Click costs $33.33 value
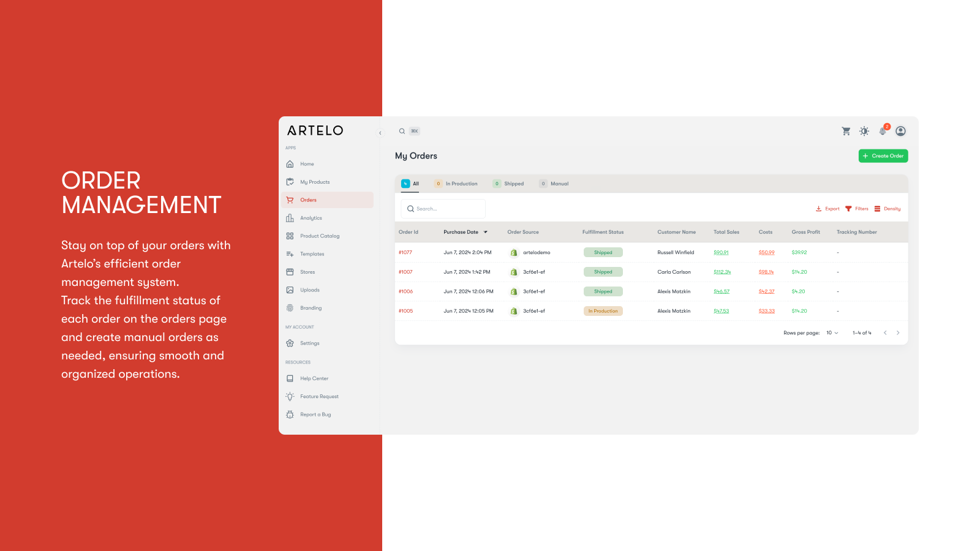The image size is (980, 551). pos(767,311)
